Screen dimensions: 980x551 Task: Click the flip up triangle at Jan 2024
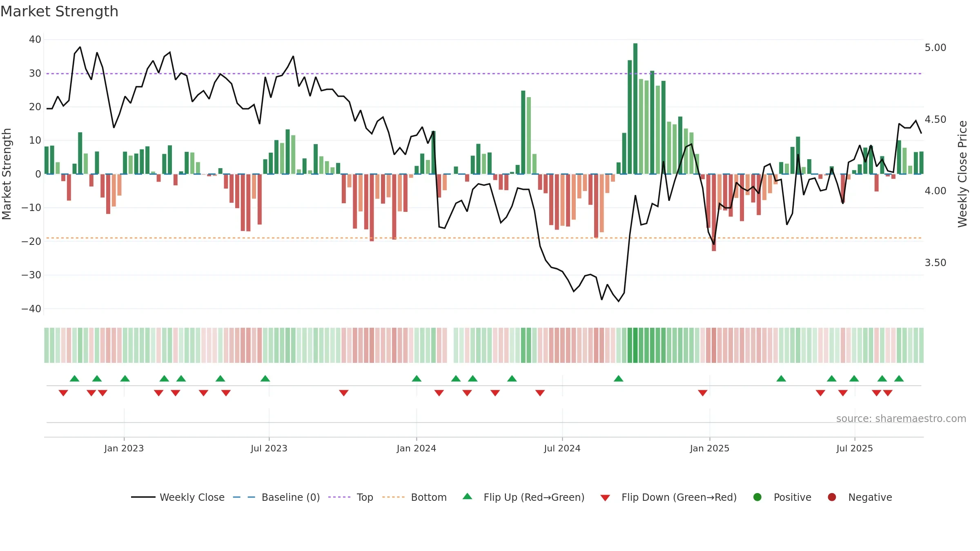click(x=416, y=378)
